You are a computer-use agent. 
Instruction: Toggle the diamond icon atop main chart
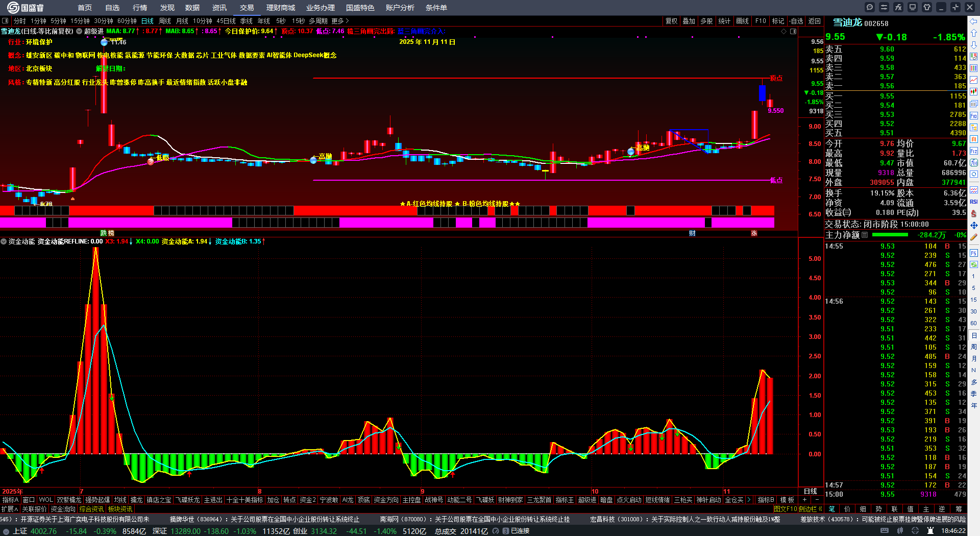[784, 31]
